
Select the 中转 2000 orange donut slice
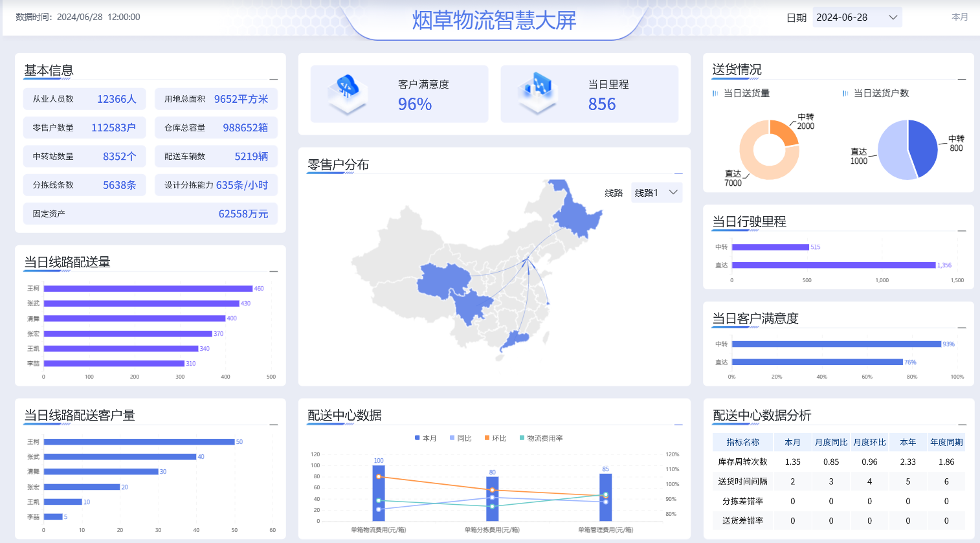click(784, 132)
